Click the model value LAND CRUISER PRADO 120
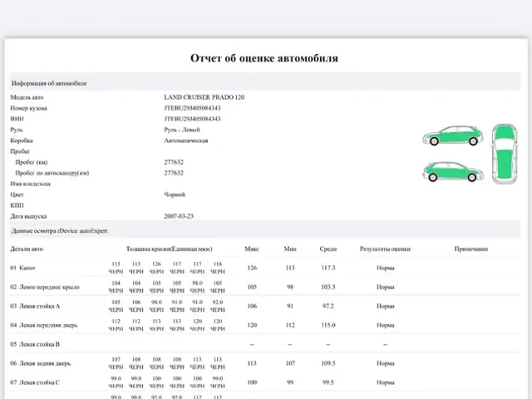This screenshot has height=399, width=532. click(204, 97)
